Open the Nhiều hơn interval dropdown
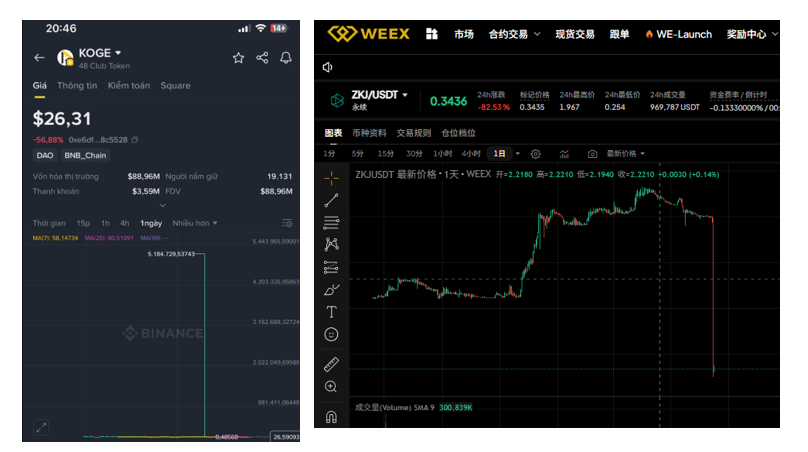Screen dimensions: 808x452 point(195,223)
